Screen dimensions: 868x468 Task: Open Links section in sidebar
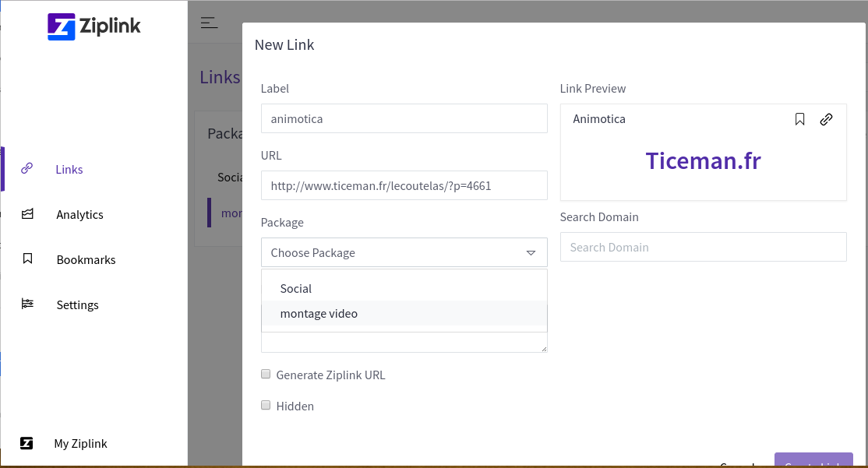69,169
